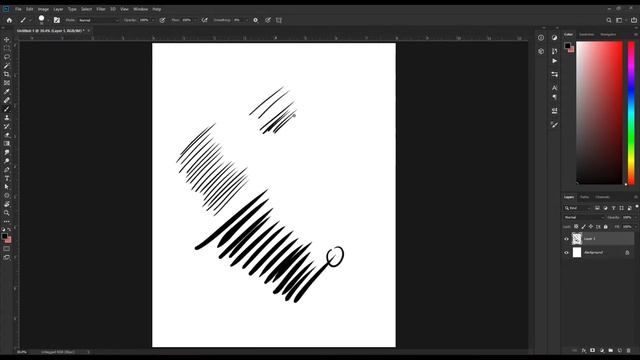
Task: Toggle lock all padlock icon
Action: pyautogui.click(x=605, y=227)
